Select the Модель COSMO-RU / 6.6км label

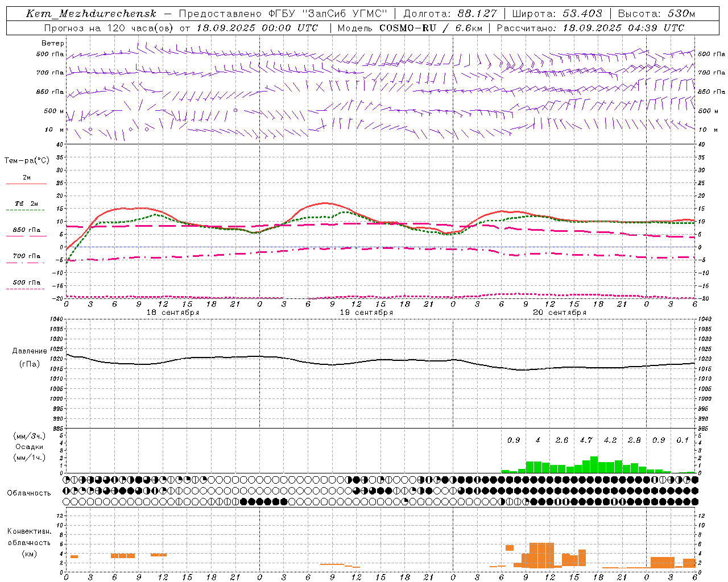pos(409,28)
